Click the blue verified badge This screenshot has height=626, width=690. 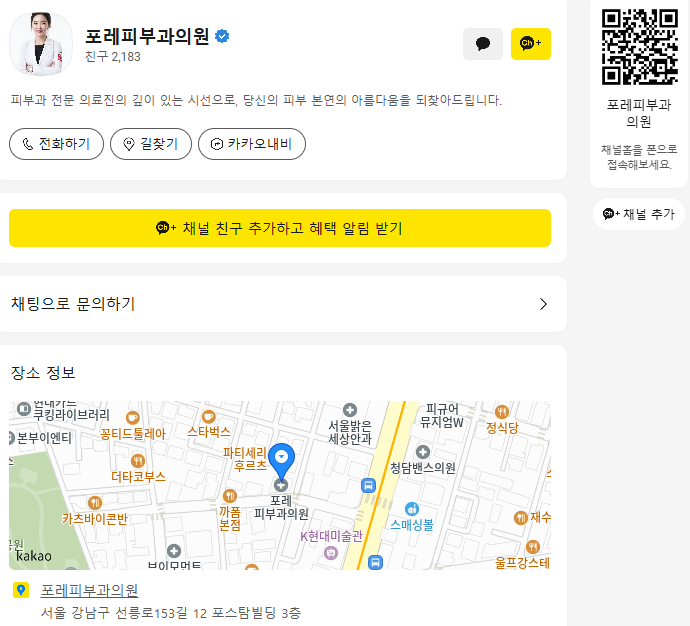coord(222,36)
